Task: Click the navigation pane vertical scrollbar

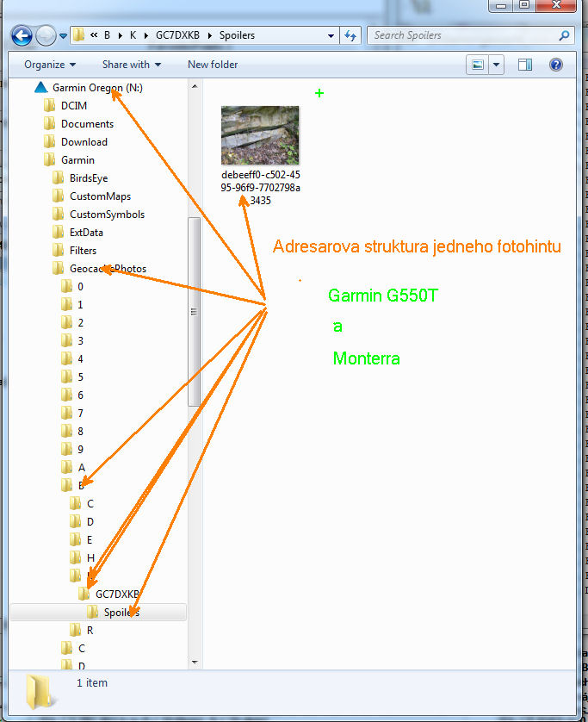Action: (x=195, y=311)
